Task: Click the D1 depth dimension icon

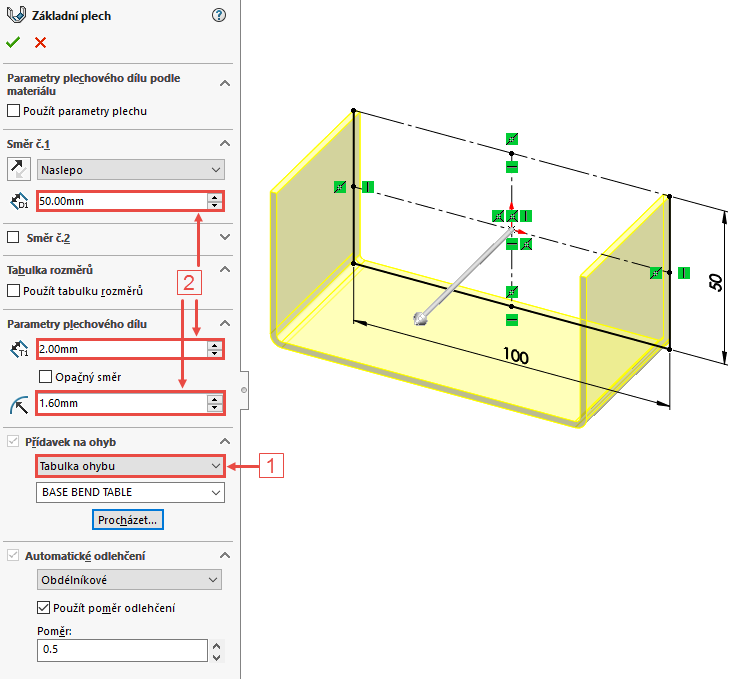Action: (x=19, y=201)
